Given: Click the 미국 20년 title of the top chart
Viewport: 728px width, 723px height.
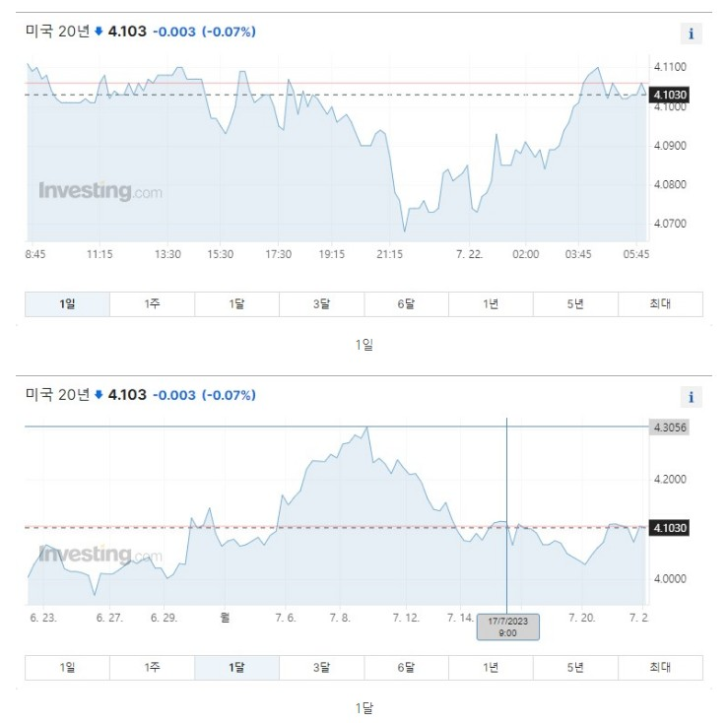Looking at the screenshot, I should (x=57, y=32).
